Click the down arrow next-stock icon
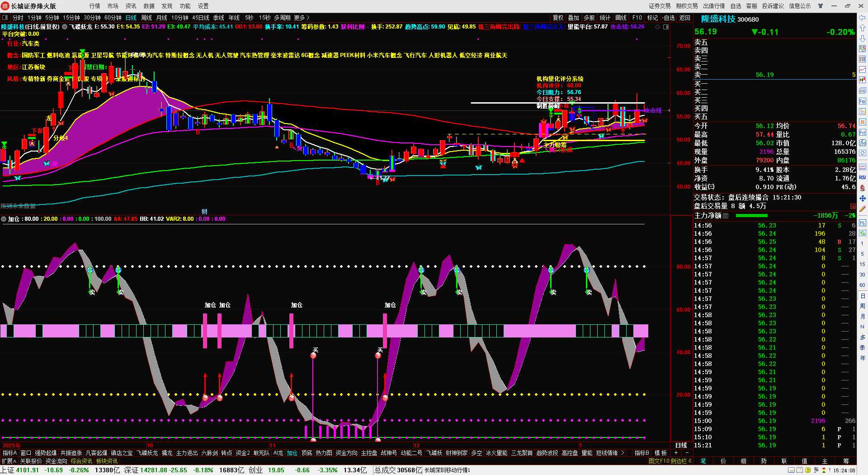 click(x=863, y=38)
